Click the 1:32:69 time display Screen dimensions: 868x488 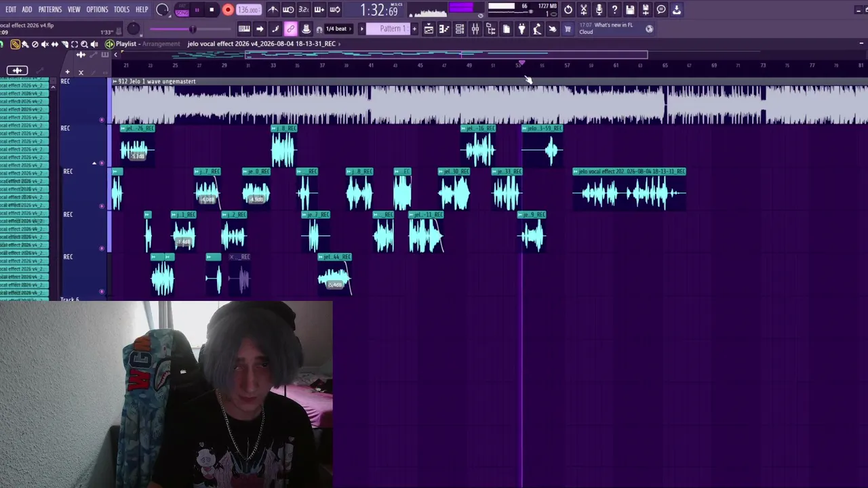379,10
